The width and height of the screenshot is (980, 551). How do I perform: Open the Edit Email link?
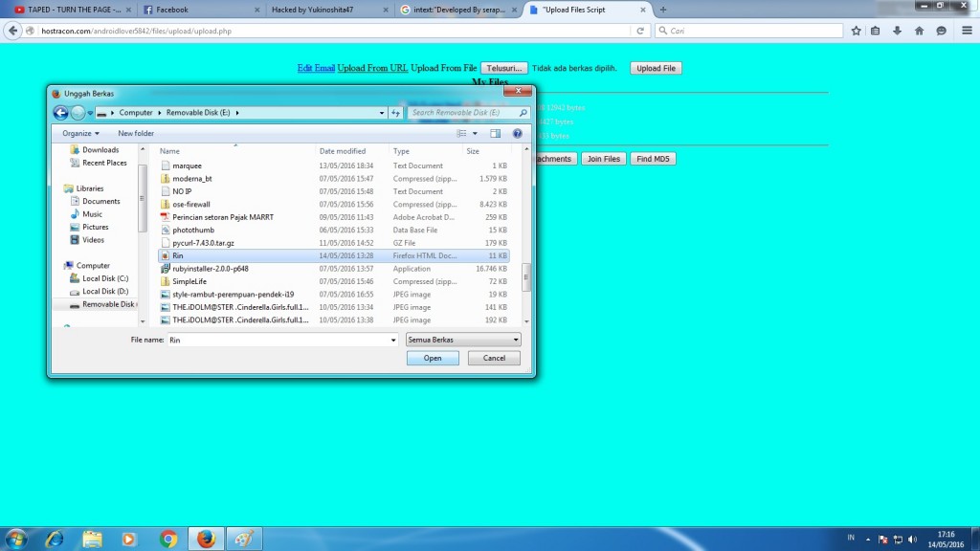316,68
